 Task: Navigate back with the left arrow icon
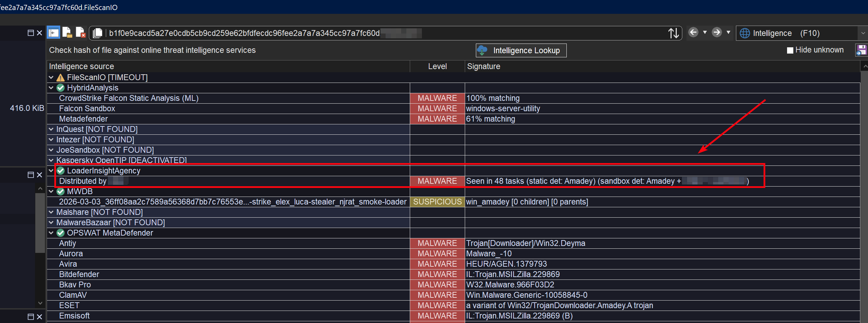click(x=693, y=32)
